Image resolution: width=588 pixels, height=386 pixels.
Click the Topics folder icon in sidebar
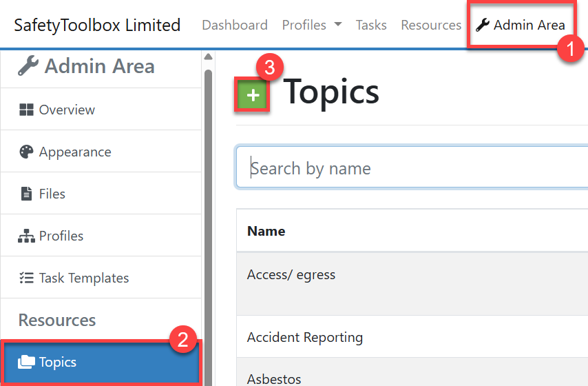pos(28,363)
